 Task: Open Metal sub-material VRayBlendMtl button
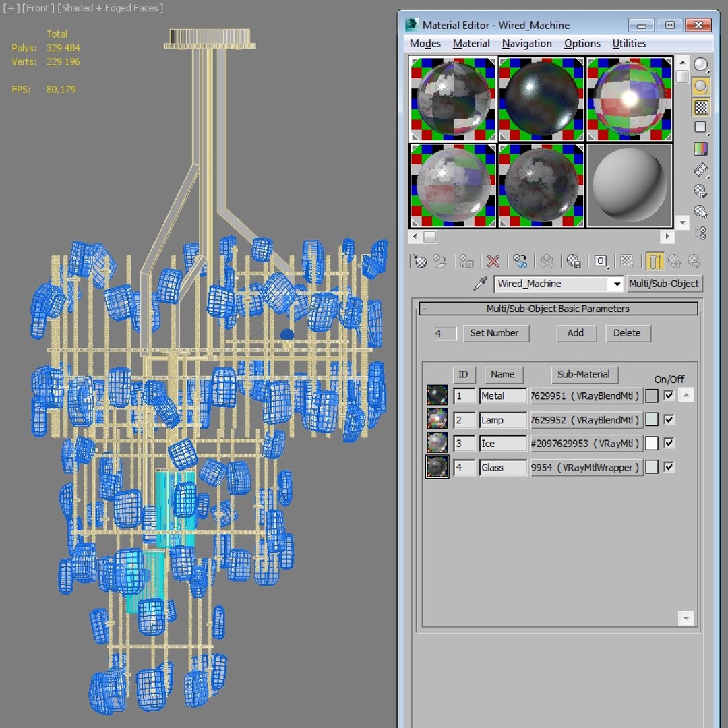586,396
